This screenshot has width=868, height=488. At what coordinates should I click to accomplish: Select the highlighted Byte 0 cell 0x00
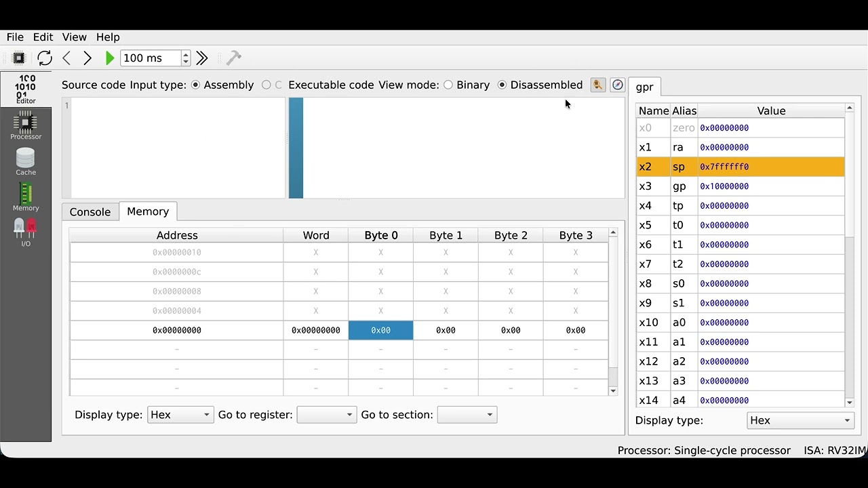380,330
